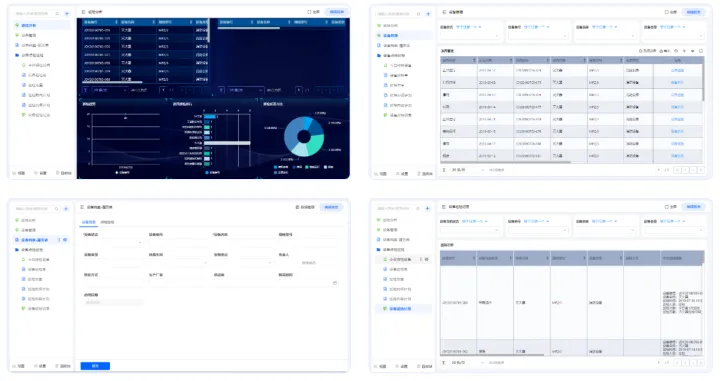Click the blue action link in the device list table's last row
Viewport: 720px width, 381px height.
click(x=677, y=156)
